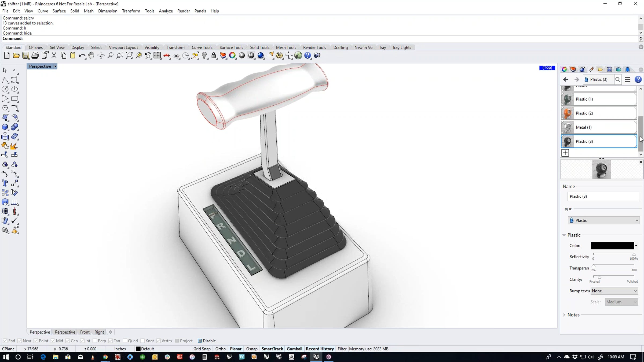Screen dimensions: 644x362
Task: Toggle the Near osnap checkbox
Action: pyautogui.click(x=20, y=341)
